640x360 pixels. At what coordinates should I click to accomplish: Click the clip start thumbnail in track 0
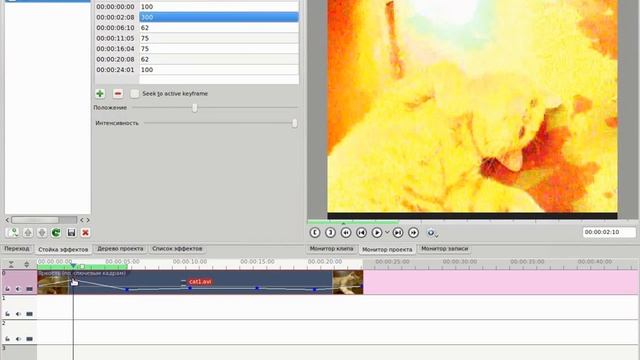pos(53,282)
